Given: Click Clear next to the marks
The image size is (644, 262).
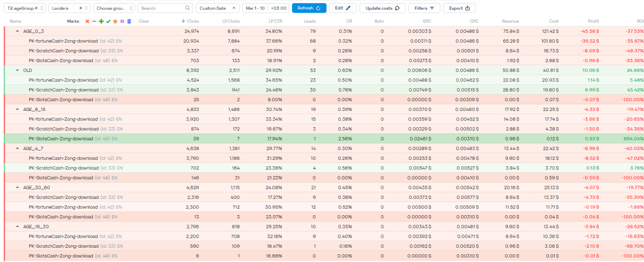Looking at the screenshot, I should coord(144,21).
